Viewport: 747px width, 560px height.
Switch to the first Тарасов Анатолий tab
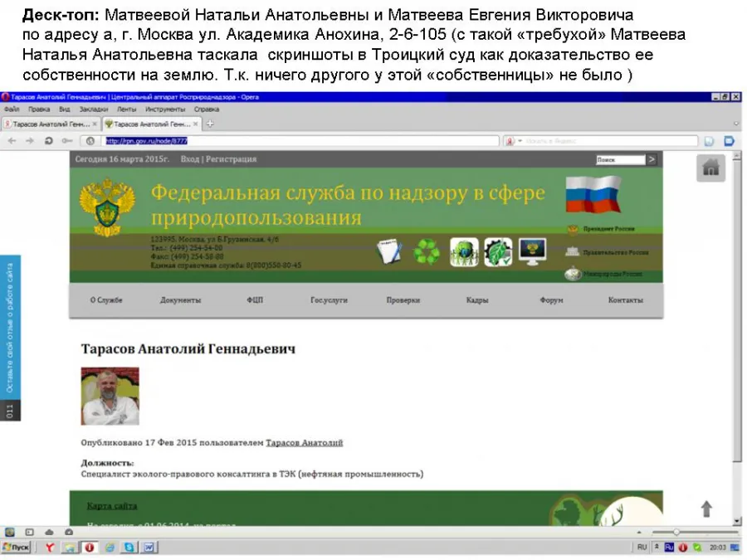(51, 124)
